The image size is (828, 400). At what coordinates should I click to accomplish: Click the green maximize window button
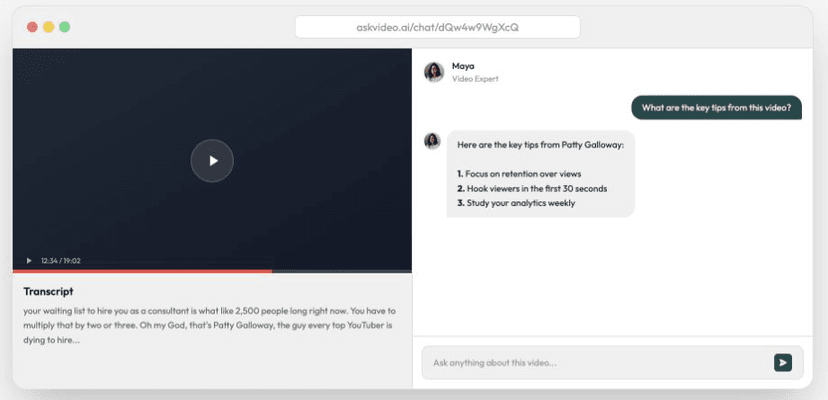[64, 27]
